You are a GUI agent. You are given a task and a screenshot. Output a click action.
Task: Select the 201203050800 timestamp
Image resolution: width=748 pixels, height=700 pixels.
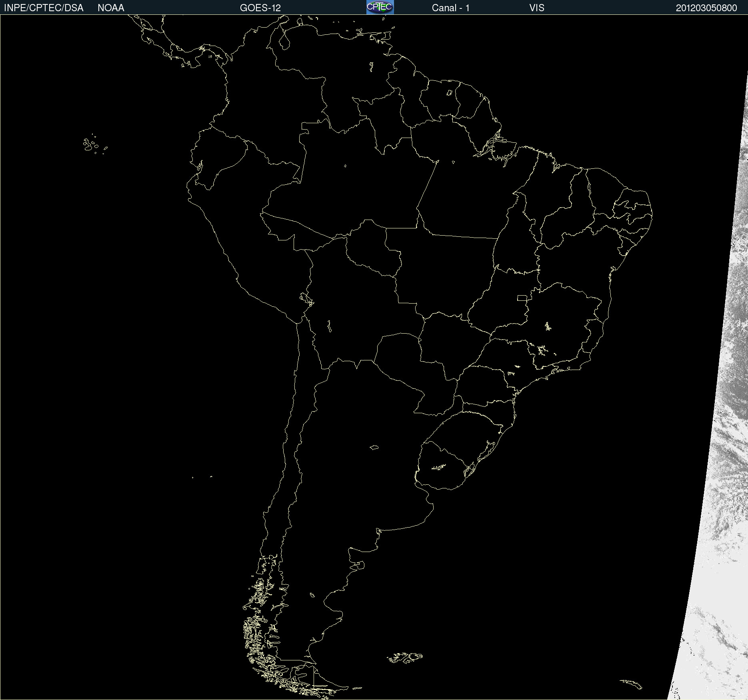[x=706, y=8]
